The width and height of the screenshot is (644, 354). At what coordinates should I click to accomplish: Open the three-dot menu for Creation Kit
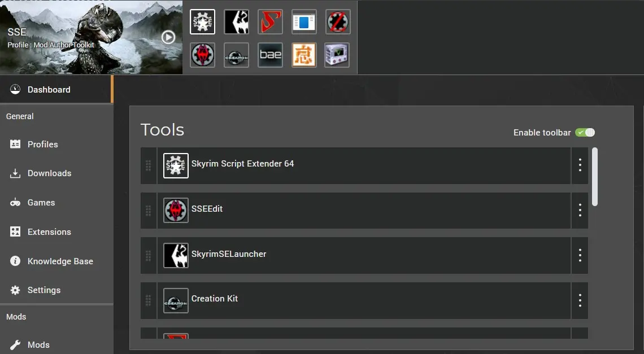tap(580, 300)
